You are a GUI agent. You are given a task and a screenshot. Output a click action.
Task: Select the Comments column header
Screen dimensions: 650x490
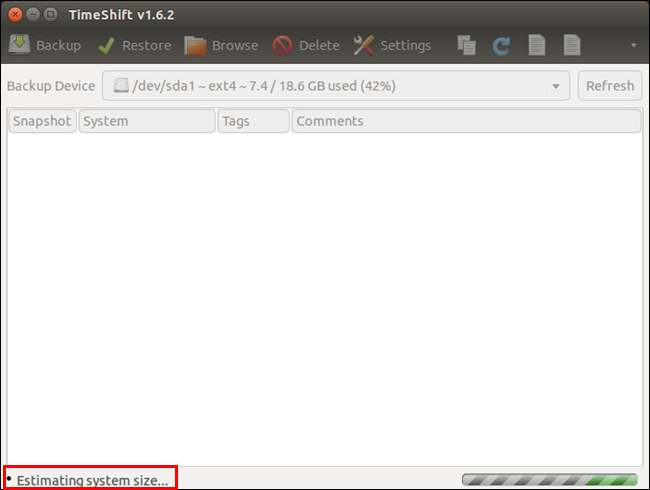coord(466,121)
